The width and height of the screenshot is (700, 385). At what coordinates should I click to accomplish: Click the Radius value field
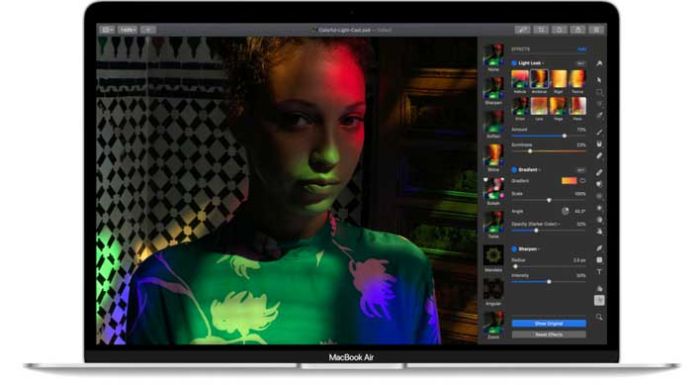(x=579, y=260)
